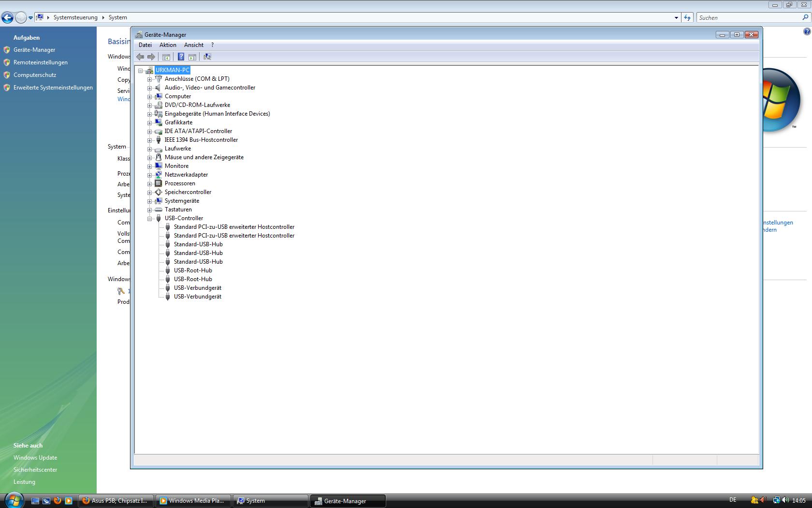Click the volume icon in system tray
This screenshot has width=812, height=508.
tap(785, 500)
